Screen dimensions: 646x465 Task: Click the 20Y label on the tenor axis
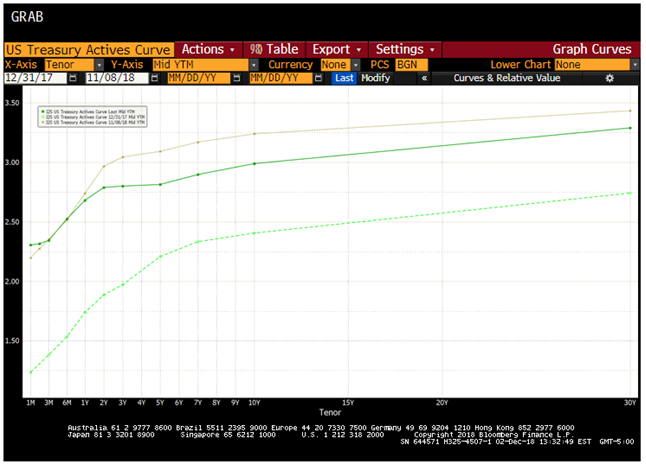(442, 403)
